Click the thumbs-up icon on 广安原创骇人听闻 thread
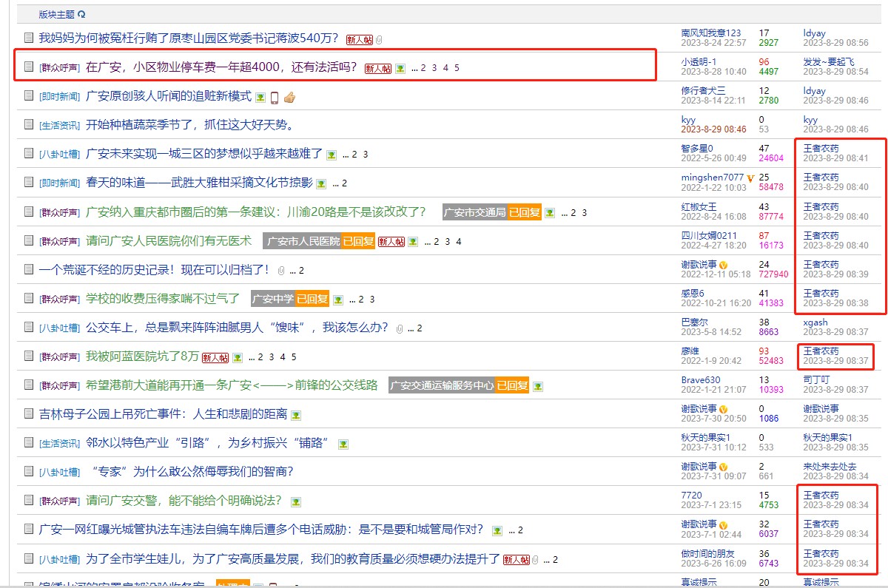Image resolution: width=888 pixels, height=588 pixels. click(x=289, y=97)
